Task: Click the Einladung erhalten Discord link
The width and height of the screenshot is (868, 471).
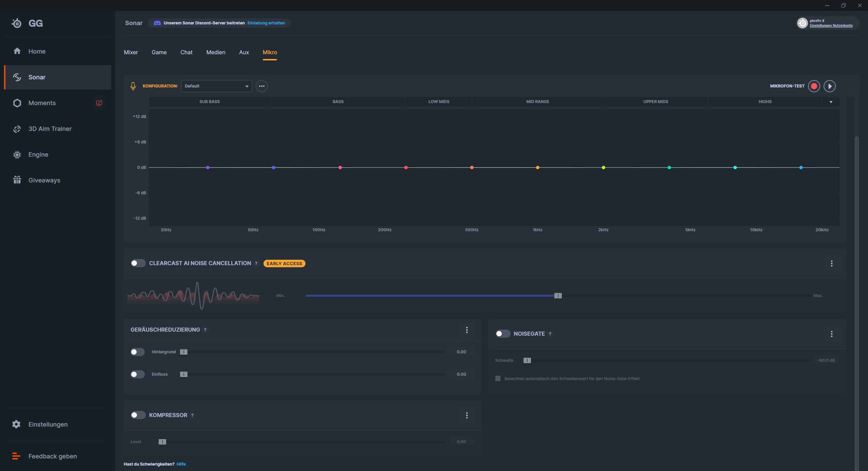Action: [x=266, y=23]
